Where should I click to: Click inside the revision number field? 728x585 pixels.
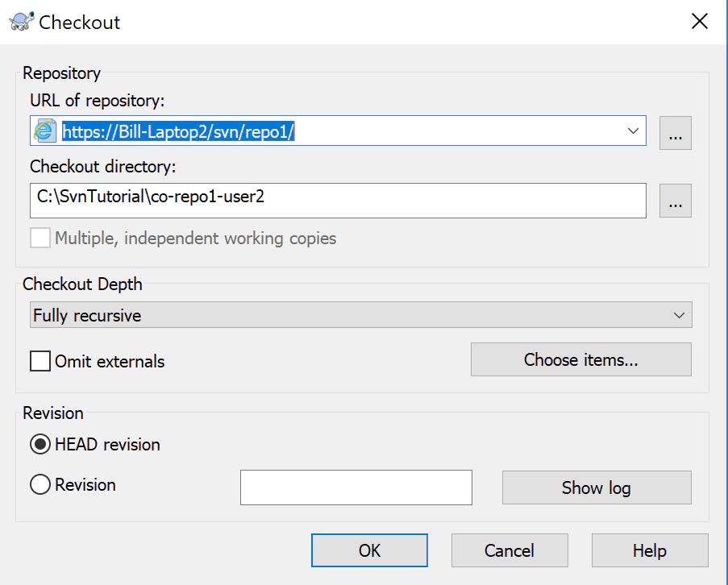pyautogui.click(x=356, y=487)
